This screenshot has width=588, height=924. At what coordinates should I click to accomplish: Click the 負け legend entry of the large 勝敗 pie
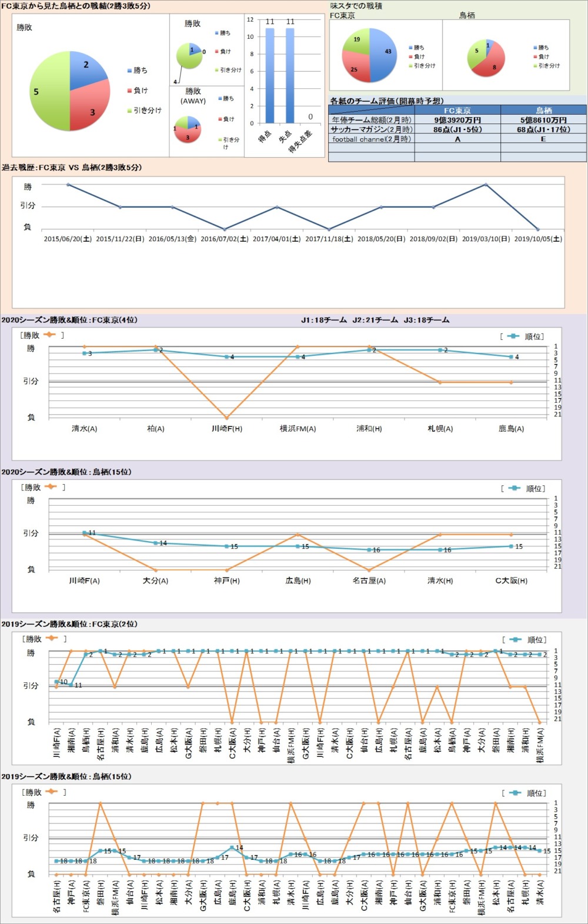(137, 91)
